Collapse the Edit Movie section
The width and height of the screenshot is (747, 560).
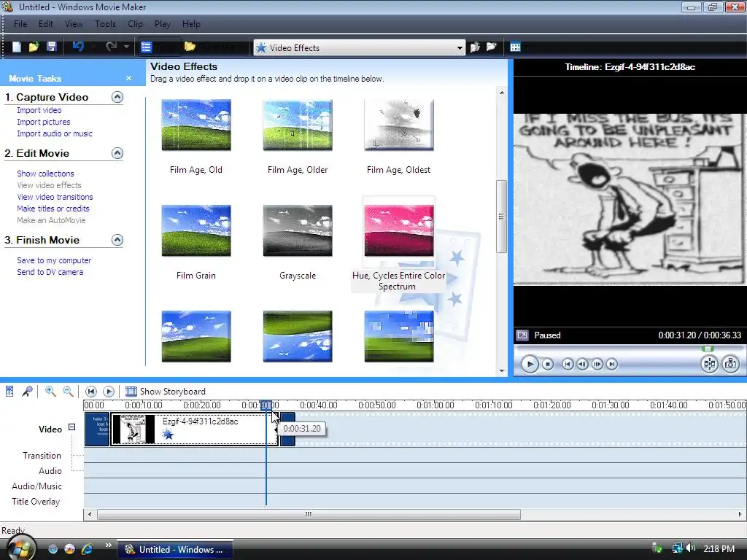[x=117, y=153]
